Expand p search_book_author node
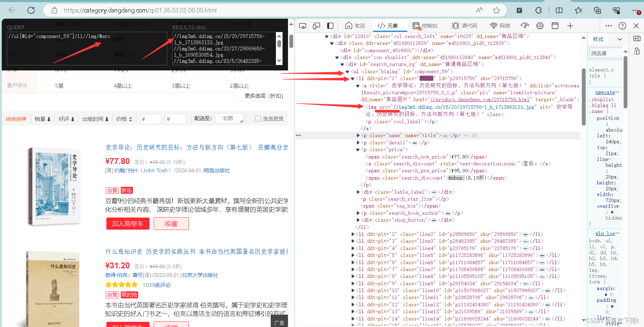 (x=358, y=213)
